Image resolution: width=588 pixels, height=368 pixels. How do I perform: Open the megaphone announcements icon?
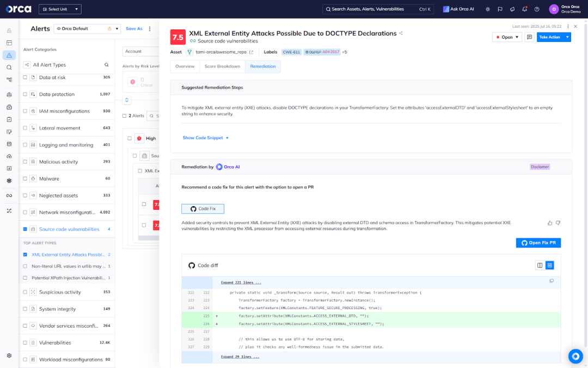[512, 9]
